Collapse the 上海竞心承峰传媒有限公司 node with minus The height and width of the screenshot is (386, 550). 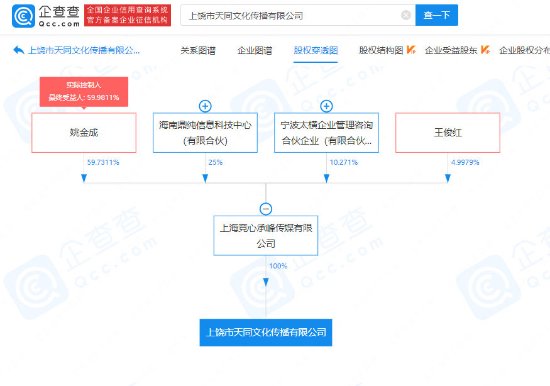coord(266,209)
